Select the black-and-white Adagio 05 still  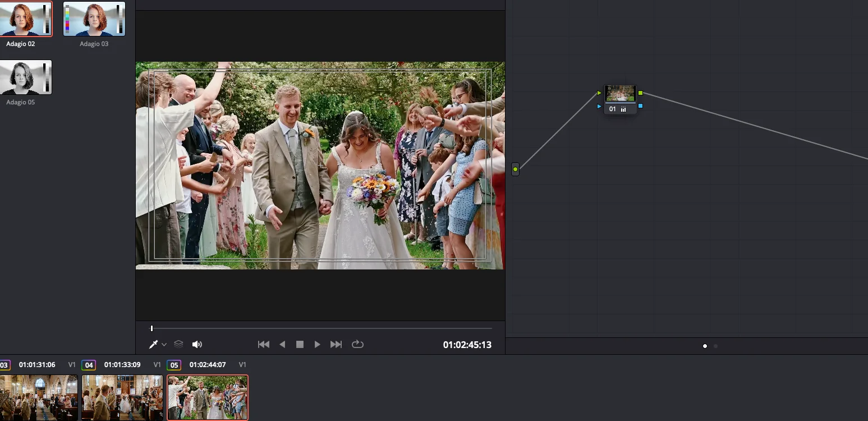point(26,77)
